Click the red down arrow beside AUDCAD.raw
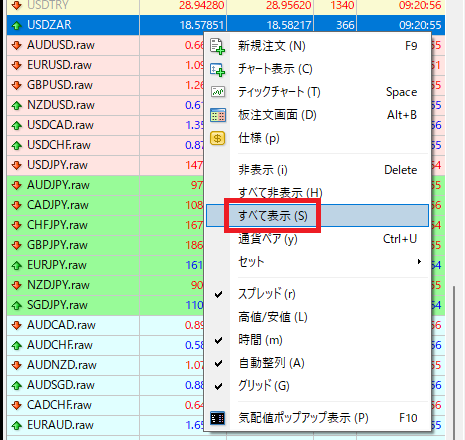 [17, 325]
